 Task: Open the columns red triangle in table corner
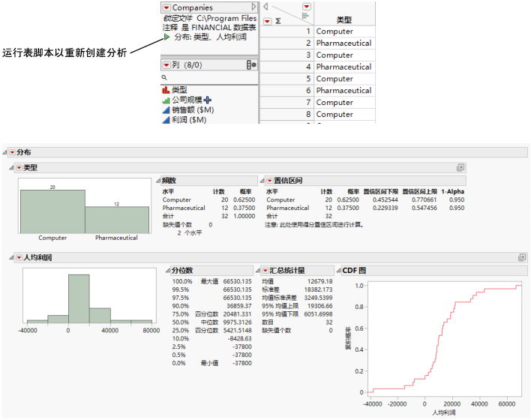[x=307, y=7]
